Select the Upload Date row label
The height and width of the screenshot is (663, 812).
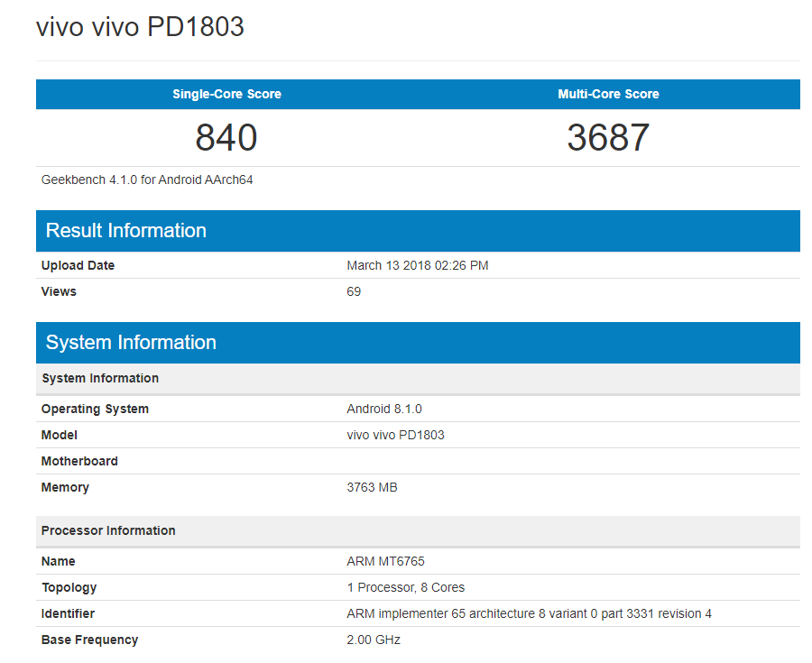tap(78, 265)
